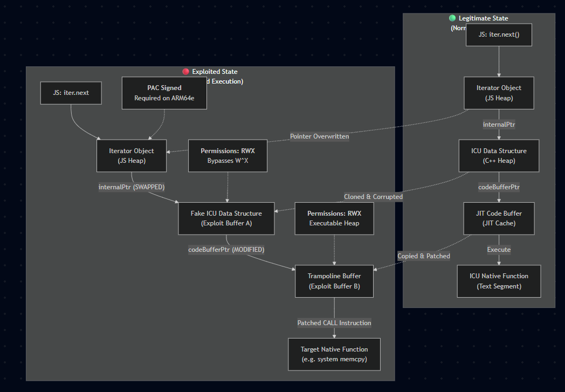
Task: Click the Fake ICU Data Structure node
Action: pyautogui.click(x=226, y=218)
